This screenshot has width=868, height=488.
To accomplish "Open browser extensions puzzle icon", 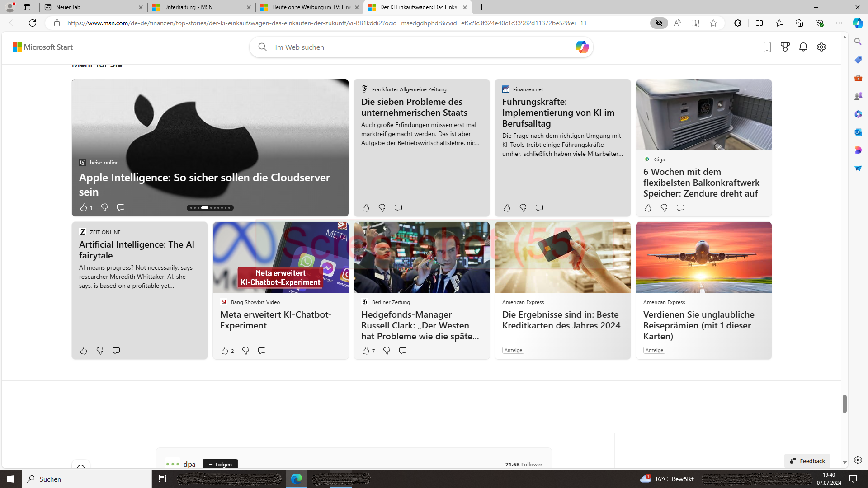I will pos(737,23).
